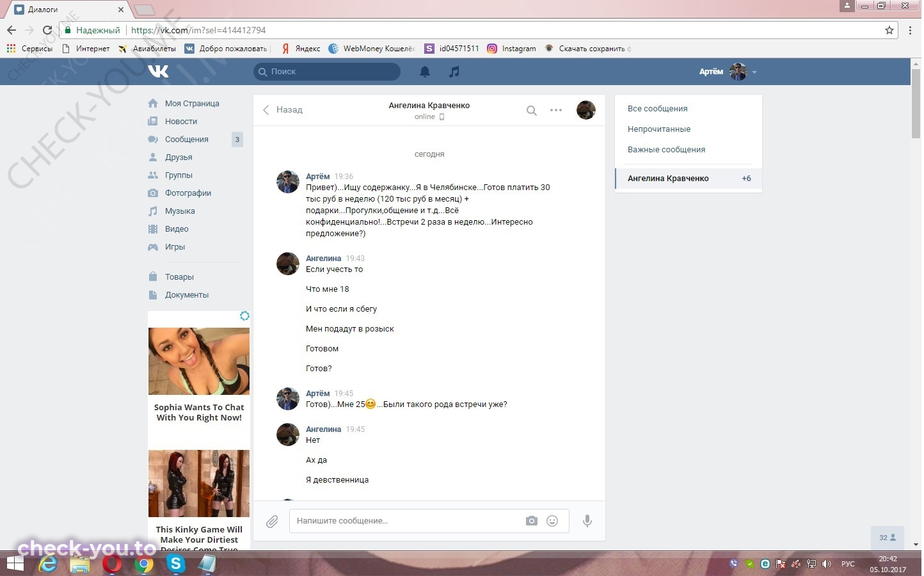Click the Игры gamepad icon
Screen dimensions: 924x576
pos(153,246)
